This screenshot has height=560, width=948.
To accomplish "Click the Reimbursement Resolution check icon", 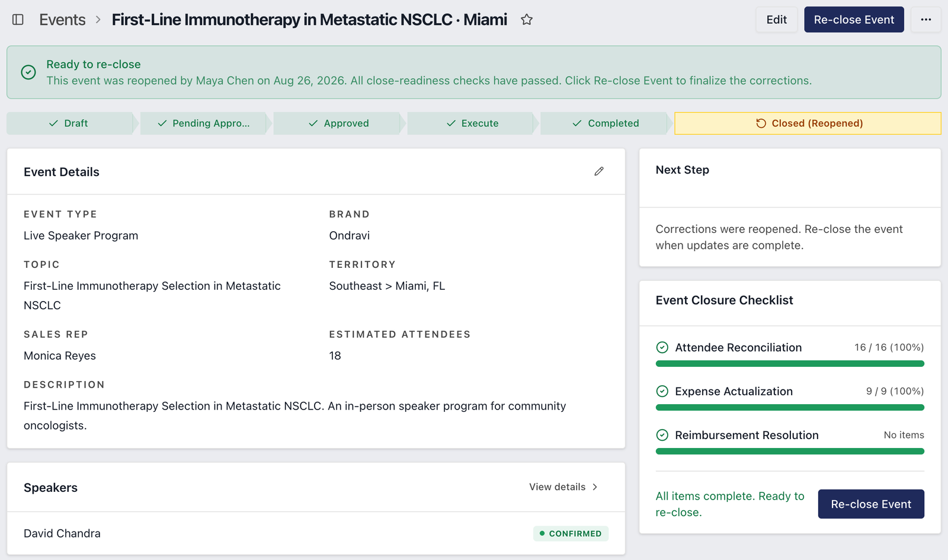I will 662,435.
